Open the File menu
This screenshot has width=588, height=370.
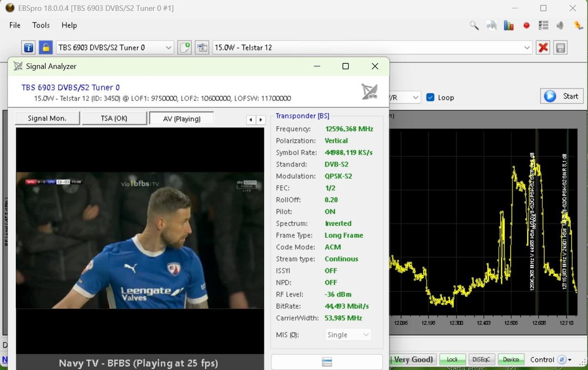(x=15, y=25)
